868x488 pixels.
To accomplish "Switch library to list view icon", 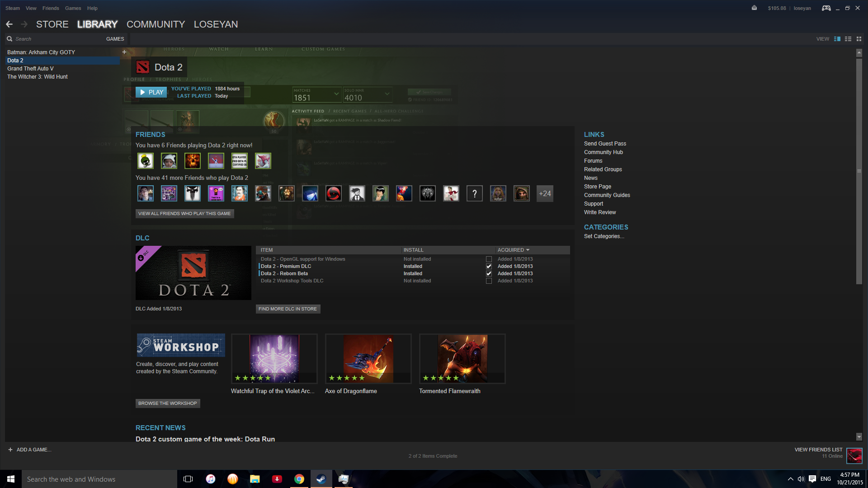I will tap(848, 39).
